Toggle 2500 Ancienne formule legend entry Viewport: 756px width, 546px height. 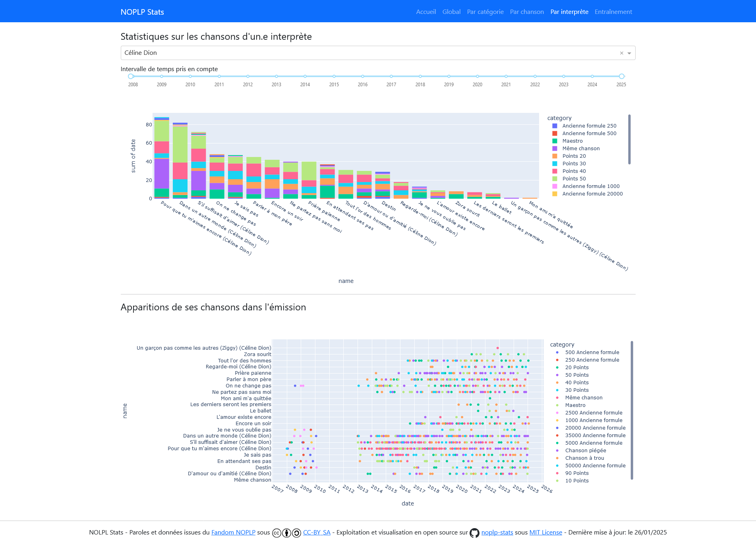[589, 413]
